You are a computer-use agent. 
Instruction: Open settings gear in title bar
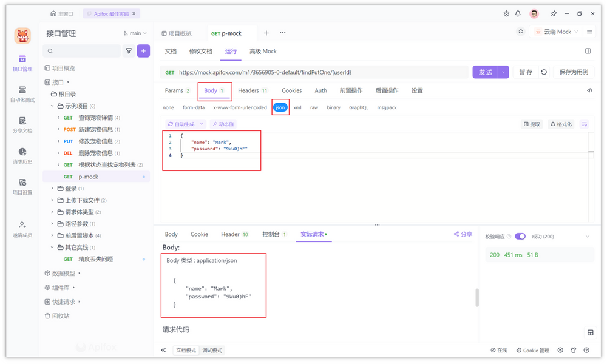[507, 13]
